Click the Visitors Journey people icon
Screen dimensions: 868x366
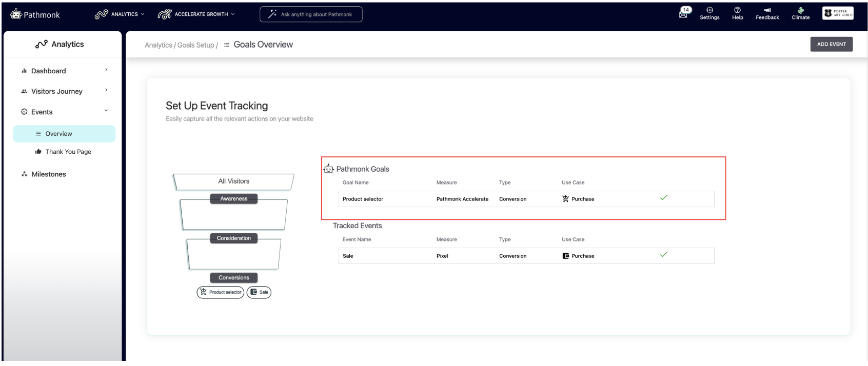tap(24, 91)
